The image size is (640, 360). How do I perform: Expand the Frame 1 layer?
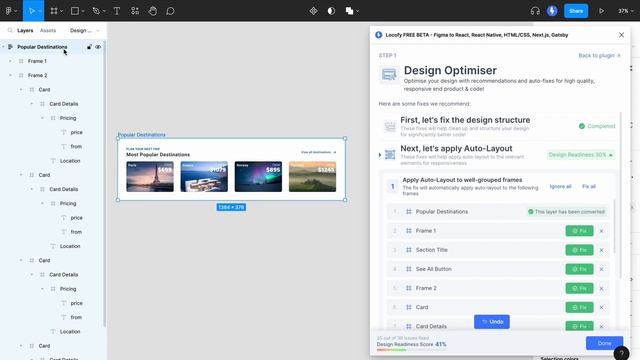10,61
